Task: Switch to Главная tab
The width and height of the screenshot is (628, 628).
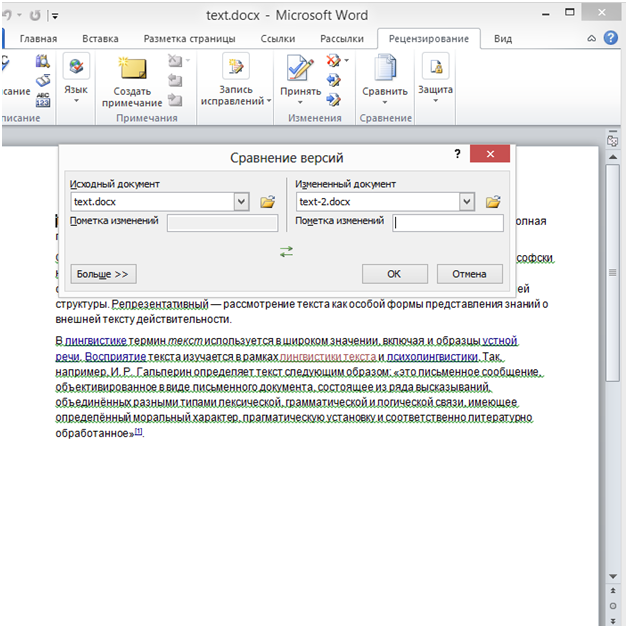Action: [38, 39]
